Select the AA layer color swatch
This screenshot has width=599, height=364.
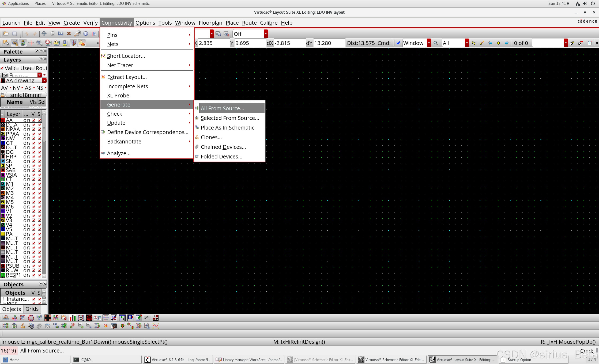(3, 120)
